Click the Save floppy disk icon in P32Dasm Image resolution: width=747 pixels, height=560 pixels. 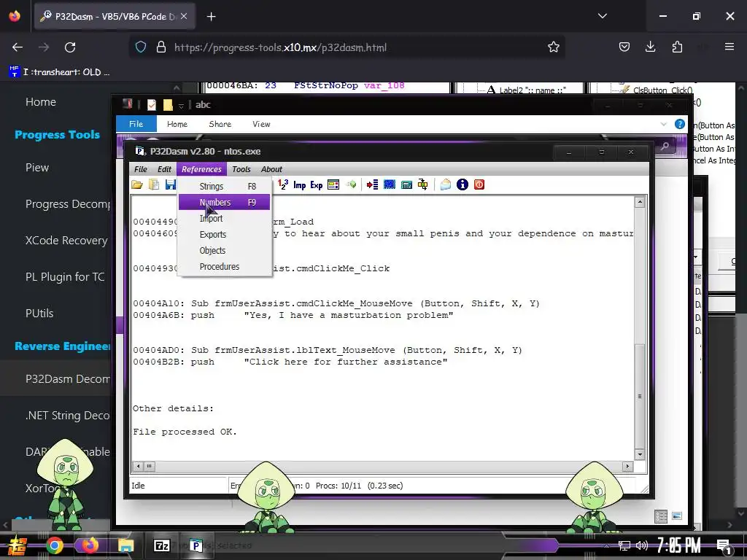(170, 184)
